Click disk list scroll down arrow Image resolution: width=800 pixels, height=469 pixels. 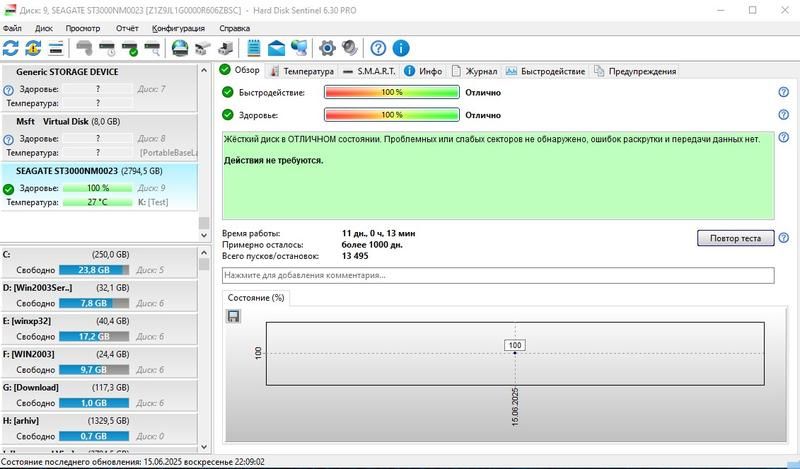coord(204,235)
